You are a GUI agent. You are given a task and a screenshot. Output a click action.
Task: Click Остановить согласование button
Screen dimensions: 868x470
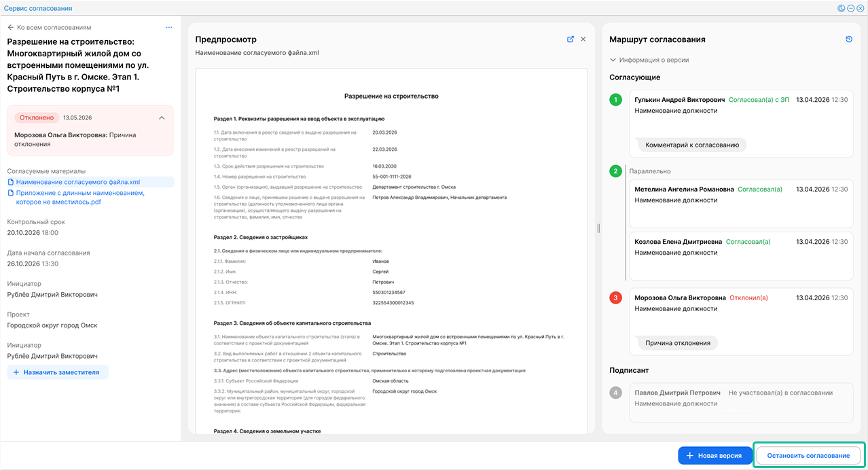[x=808, y=455]
